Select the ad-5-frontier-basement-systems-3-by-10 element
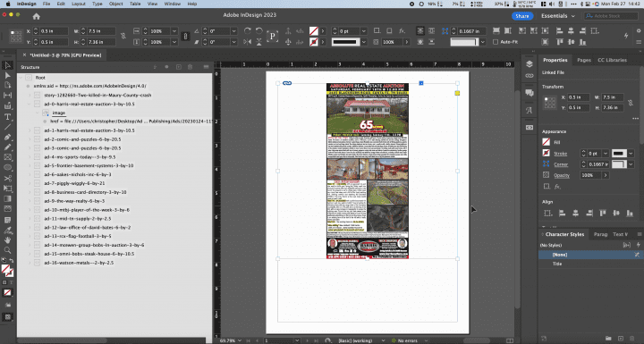 pos(89,166)
